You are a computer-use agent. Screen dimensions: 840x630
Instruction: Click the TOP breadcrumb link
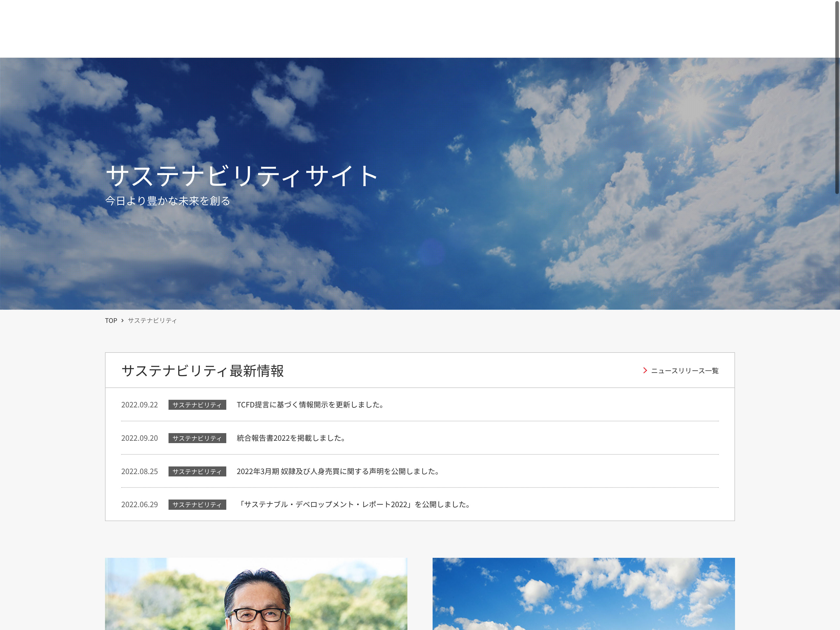coord(111,321)
